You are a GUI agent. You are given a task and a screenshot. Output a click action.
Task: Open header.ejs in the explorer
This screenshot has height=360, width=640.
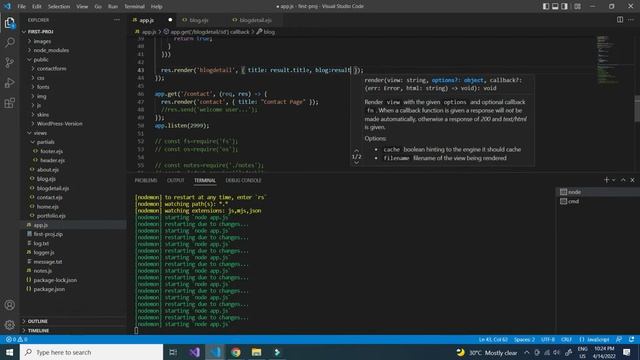73,160
